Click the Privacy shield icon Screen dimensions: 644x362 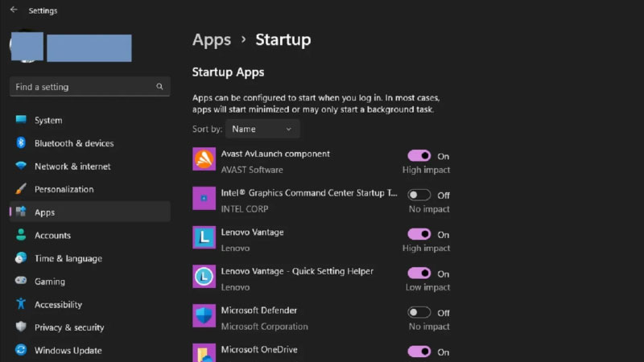(21, 327)
